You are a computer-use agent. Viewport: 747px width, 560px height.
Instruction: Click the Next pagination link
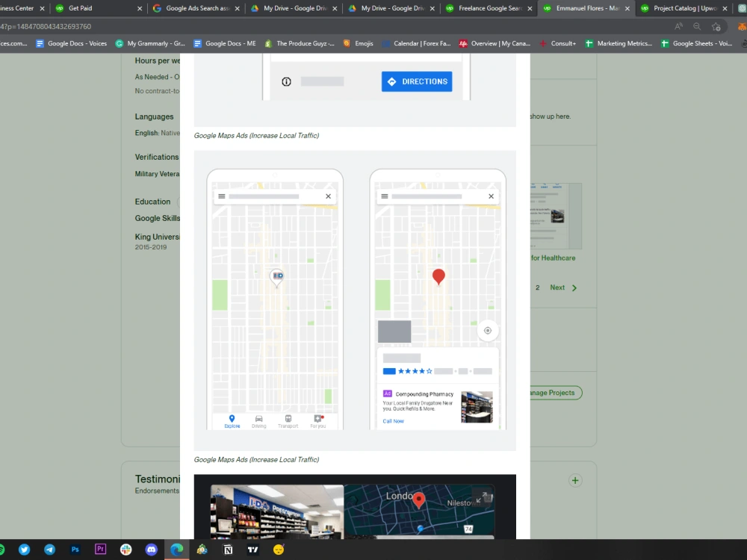pyautogui.click(x=557, y=287)
